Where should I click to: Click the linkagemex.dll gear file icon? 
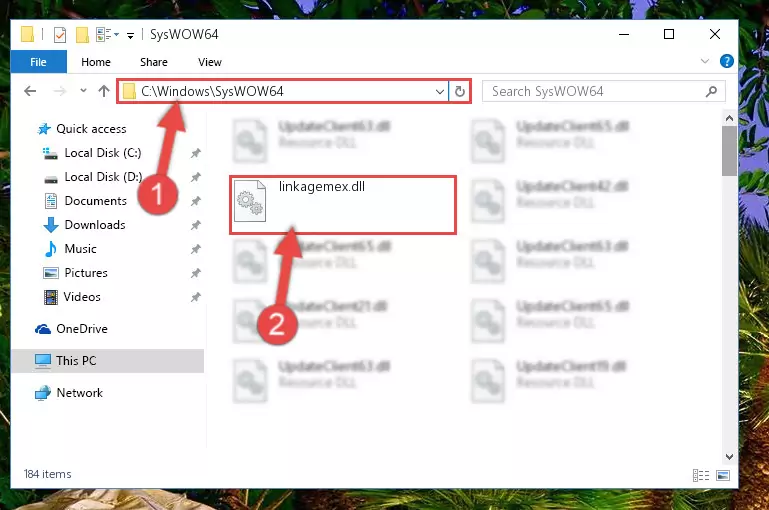click(250, 201)
